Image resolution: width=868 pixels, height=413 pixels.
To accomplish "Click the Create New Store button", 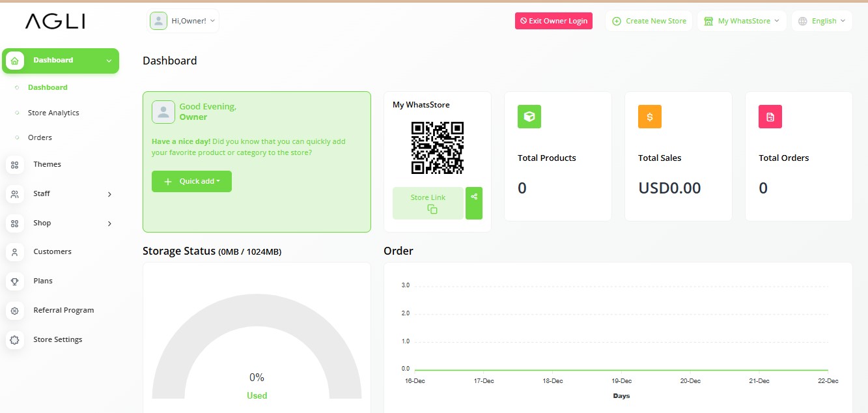I will [649, 21].
